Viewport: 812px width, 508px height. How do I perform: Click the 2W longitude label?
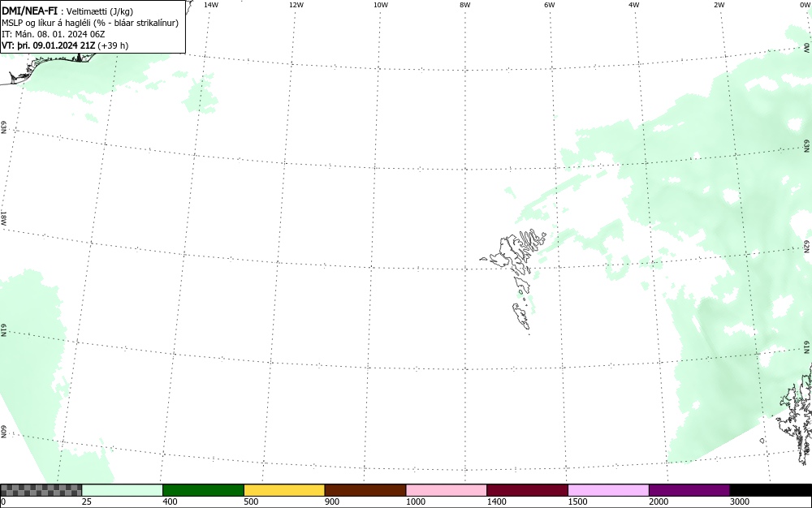pyautogui.click(x=719, y=5)
